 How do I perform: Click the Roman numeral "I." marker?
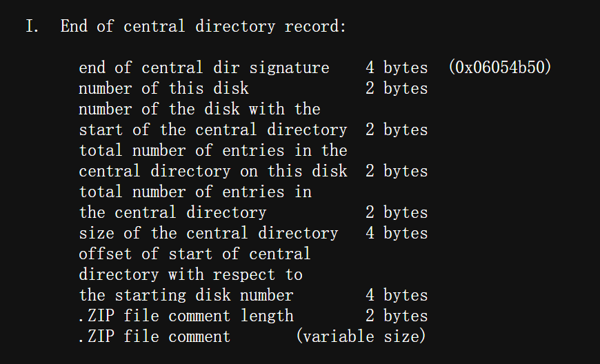[x=32, y=27]
